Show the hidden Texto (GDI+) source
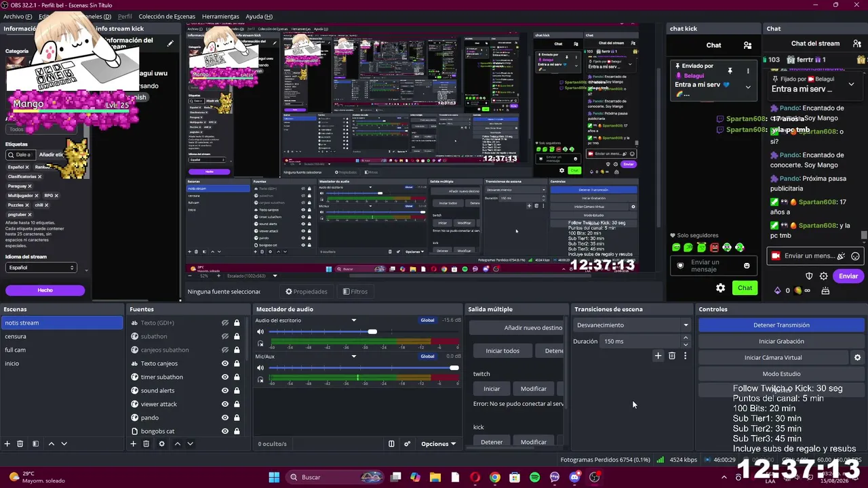The height and width of the screenshot is (488, 868). (225, 323)
